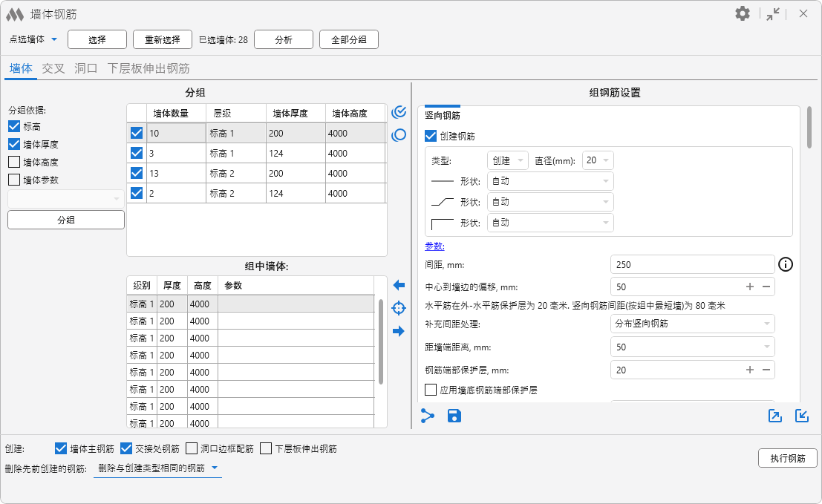Open the 直径(mm) dropdown showing 20

click(x=598, y=160)
